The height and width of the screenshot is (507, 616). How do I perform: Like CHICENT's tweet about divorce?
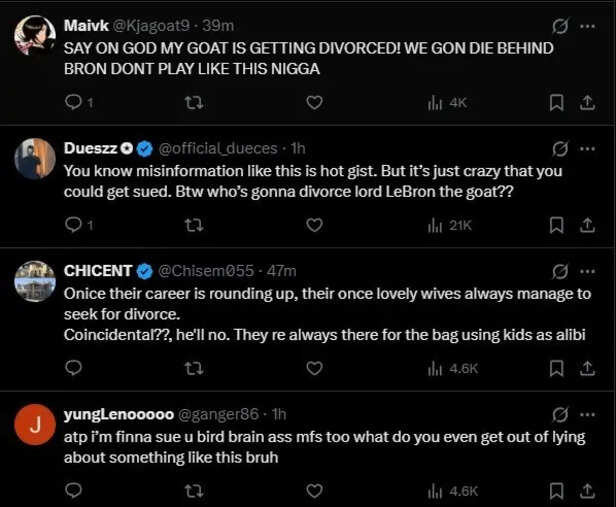(314, 368)
